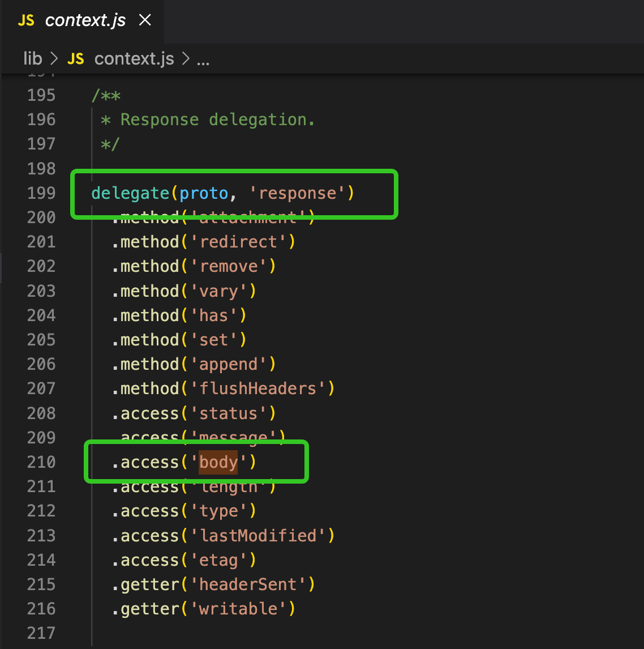Click the lib folder breadcrumb
The height and width of the screenshot is (649, 644).
pos(33,58)
